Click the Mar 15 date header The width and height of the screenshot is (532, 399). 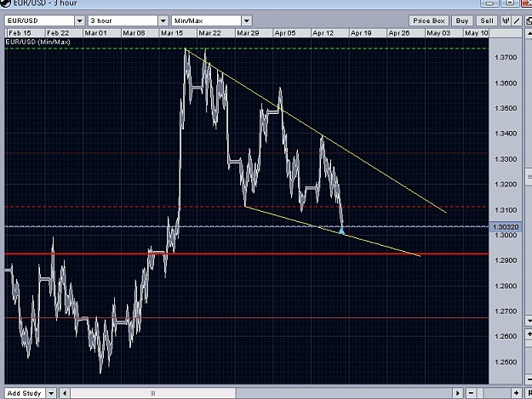coord(171,33)
